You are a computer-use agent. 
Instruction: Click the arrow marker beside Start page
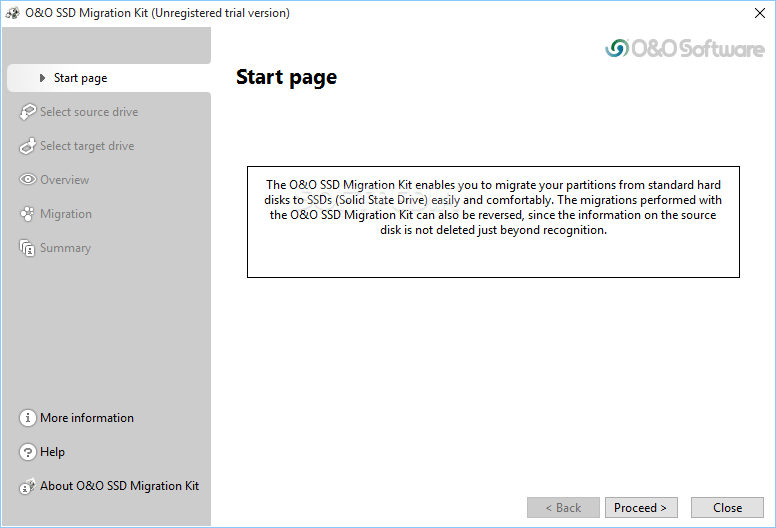click(x=43, y=78)
